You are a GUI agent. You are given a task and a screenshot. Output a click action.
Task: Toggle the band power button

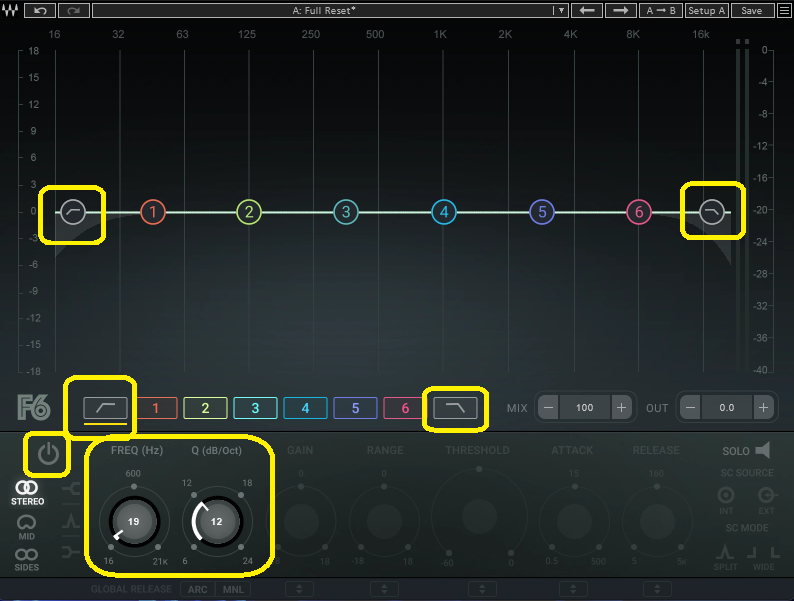(x=49, y=455)
